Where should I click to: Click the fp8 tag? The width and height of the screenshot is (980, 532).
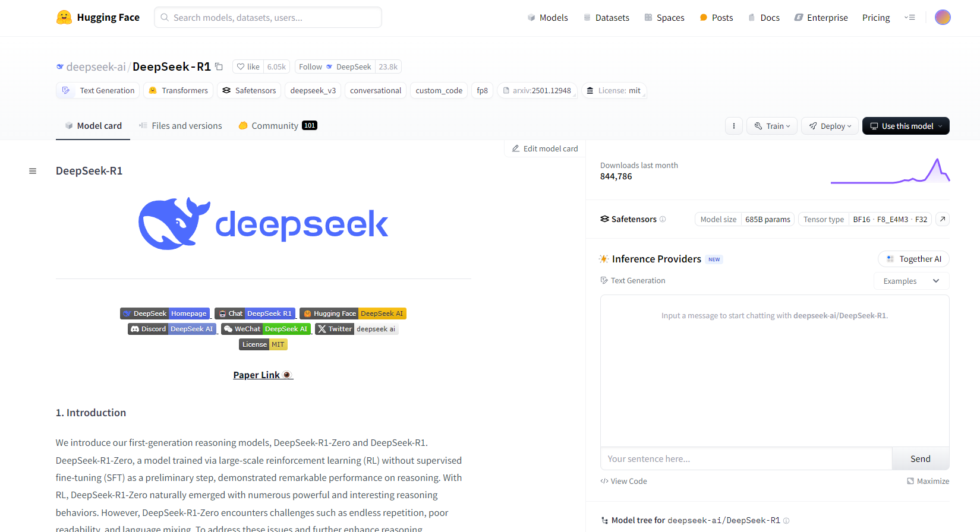pyautogui.click(x=483, y=90)
